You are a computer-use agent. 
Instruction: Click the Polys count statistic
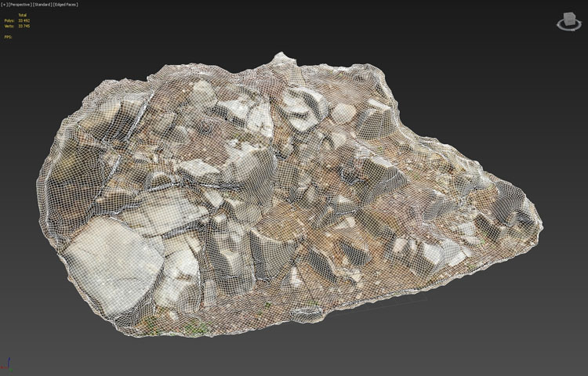[x=9, y=20]
